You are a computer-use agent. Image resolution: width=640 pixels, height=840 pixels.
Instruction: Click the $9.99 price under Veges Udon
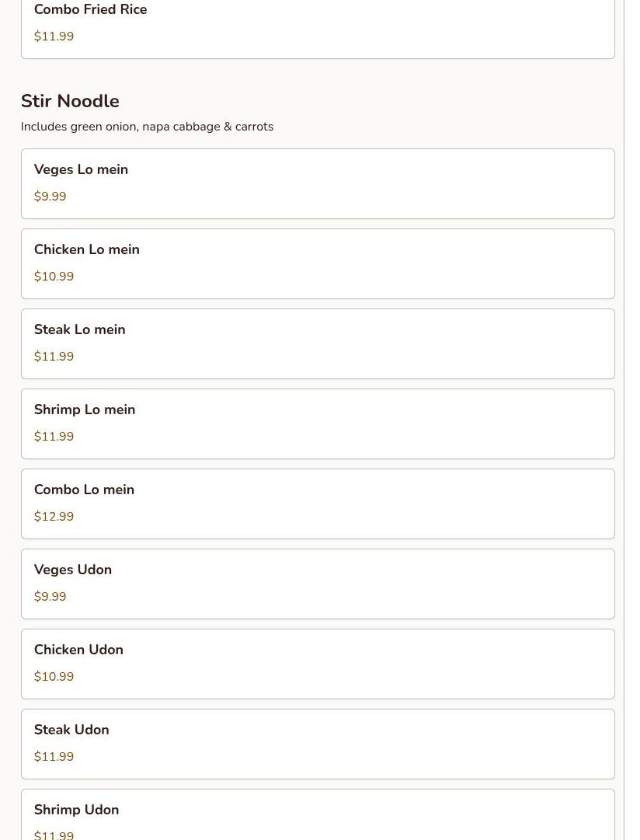point(50,597)
